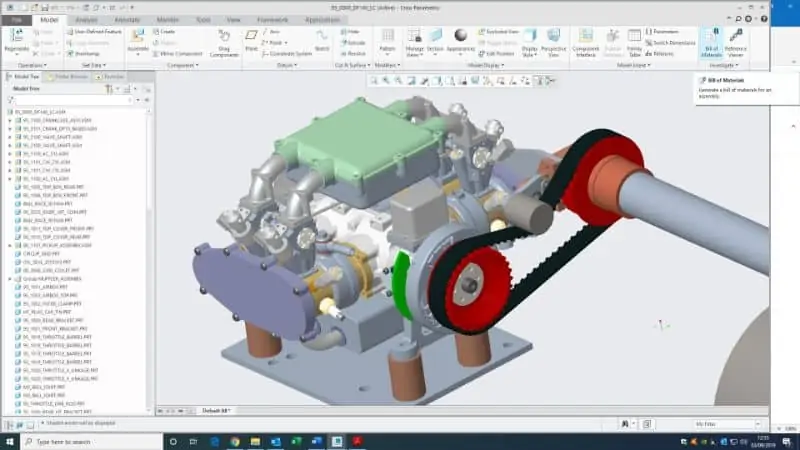
Task: Insert a Coordinate System datum
Action: point(287,54)
